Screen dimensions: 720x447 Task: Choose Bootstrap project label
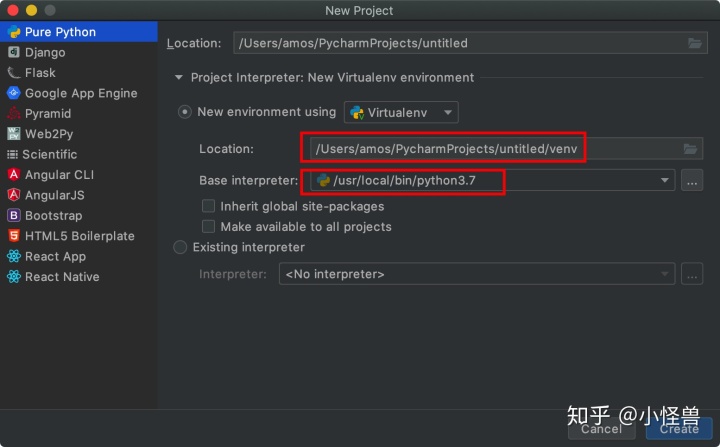(54, 215)
